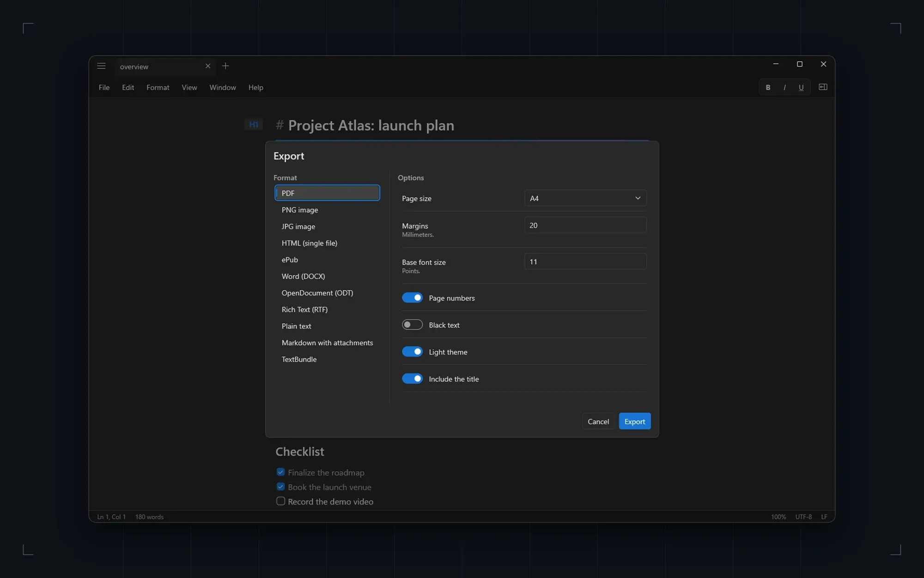Click the Margins input field

click(585, 225)
